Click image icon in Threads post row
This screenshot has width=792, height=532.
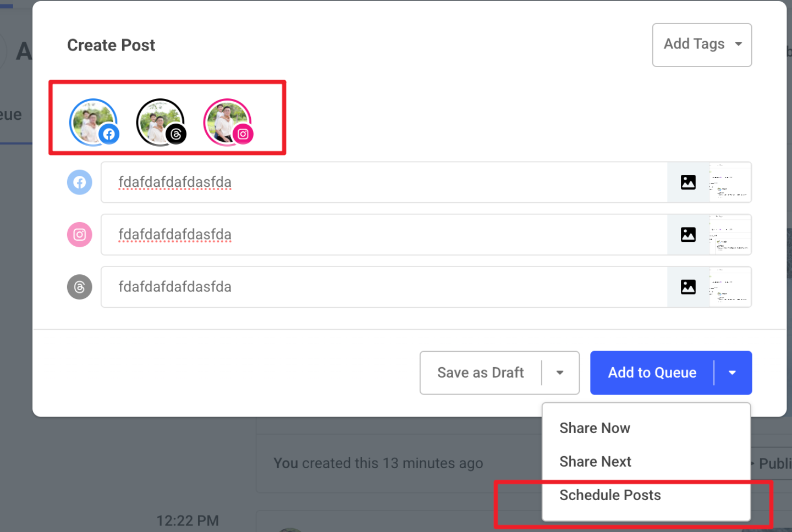(x=688, y=287)
